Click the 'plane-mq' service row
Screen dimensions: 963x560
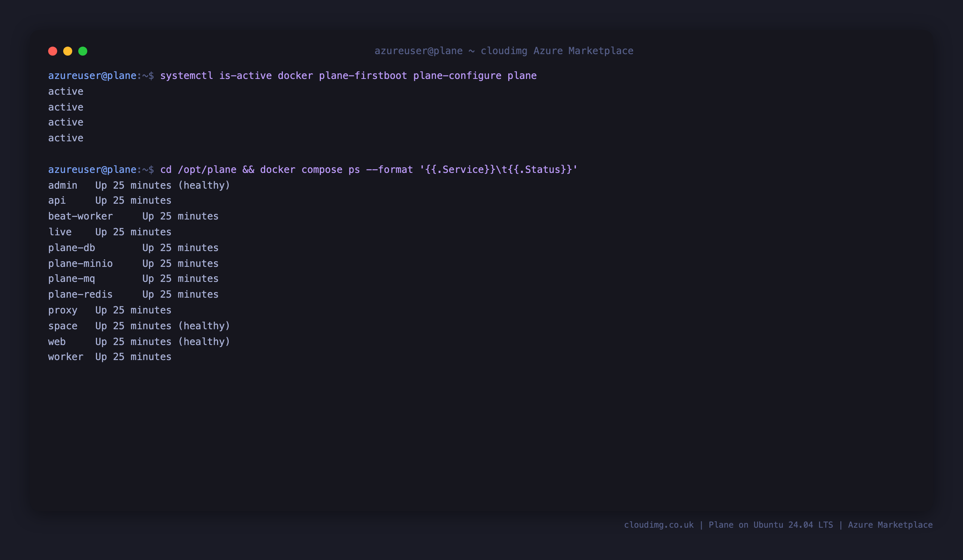tap(134, 278)
